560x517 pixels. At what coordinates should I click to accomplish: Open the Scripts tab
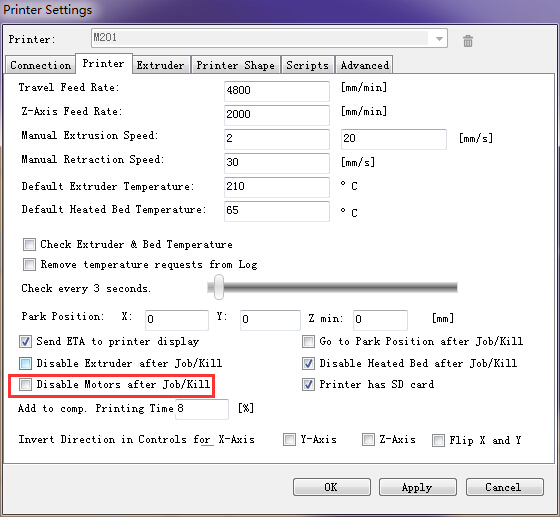308,65
